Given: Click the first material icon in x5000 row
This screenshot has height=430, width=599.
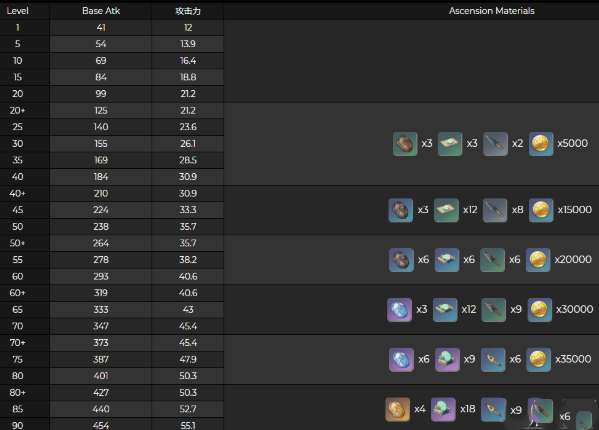Looking at the screenshot, I should [405, 144].
